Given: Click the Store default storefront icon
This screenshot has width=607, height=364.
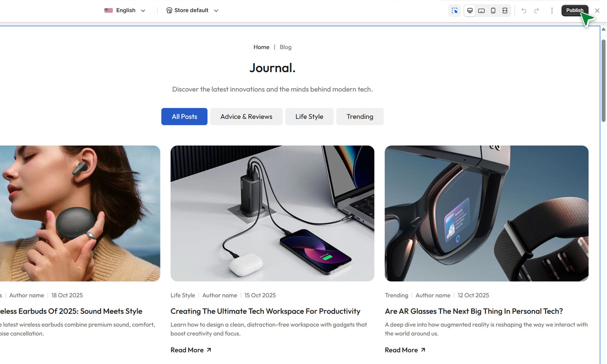Looking at the screenshot, I should click(169, 10).
